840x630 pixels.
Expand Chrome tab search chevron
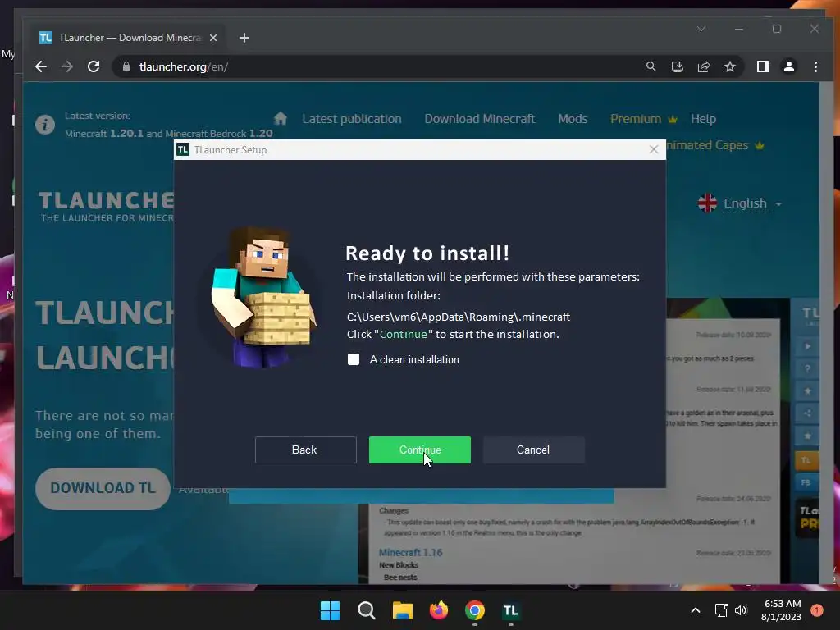[x=701, y=29]
